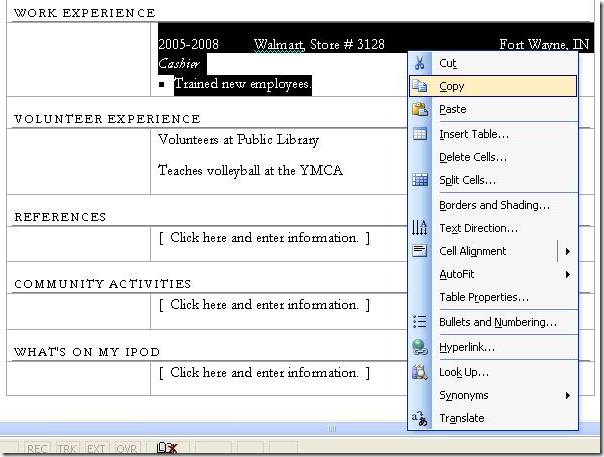The width and height of the screenshot is (604, 457).
Task: Expand the Cell Alignment submenu arrow
Action: 567,251
